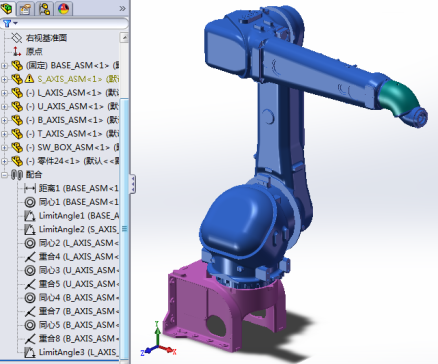Expand the B_AXIS_ASM<1> component node
Screen dimensions: 438x364
pyautogui.click(x=4, y=120)
